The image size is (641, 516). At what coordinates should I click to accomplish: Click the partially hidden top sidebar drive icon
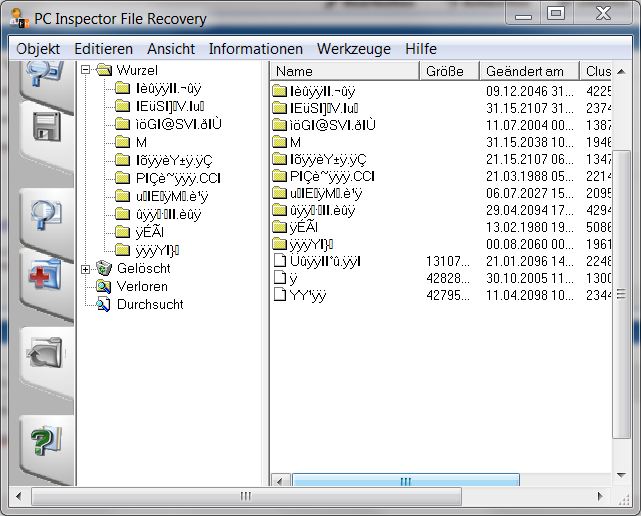pos(45,73)
